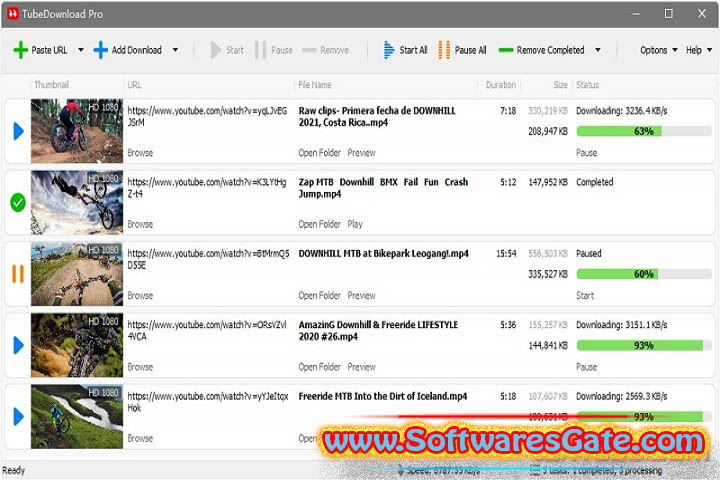
Task: Click Play in the Zap MTB row
Action: click(355, 224)
